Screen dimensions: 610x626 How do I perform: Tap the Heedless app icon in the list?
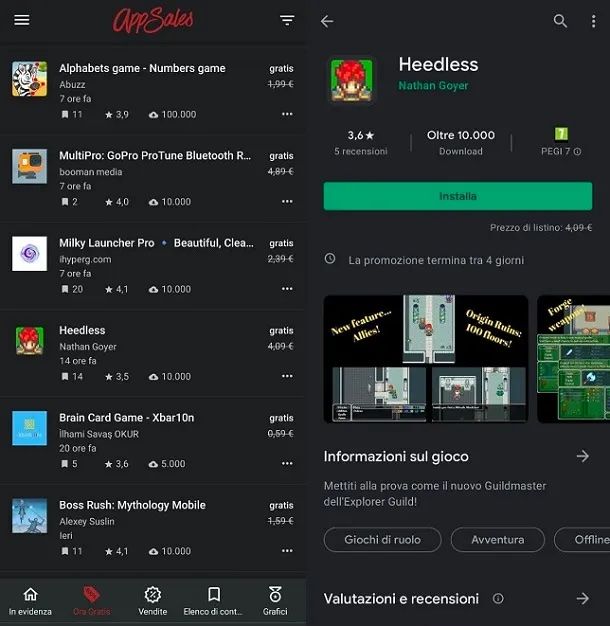tap(29, 341)
